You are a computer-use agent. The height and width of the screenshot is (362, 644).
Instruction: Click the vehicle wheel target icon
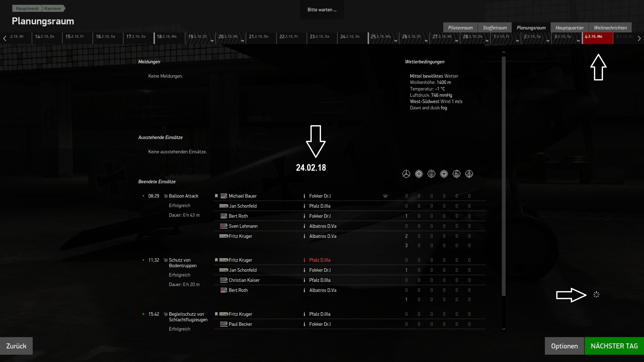pyautogui.click(x=419, y=174)
